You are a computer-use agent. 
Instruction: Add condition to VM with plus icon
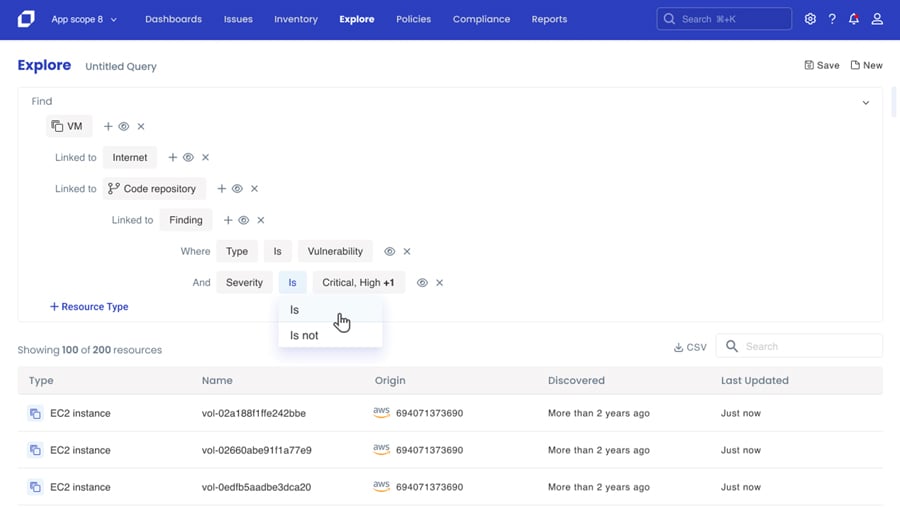pos(108,126)
